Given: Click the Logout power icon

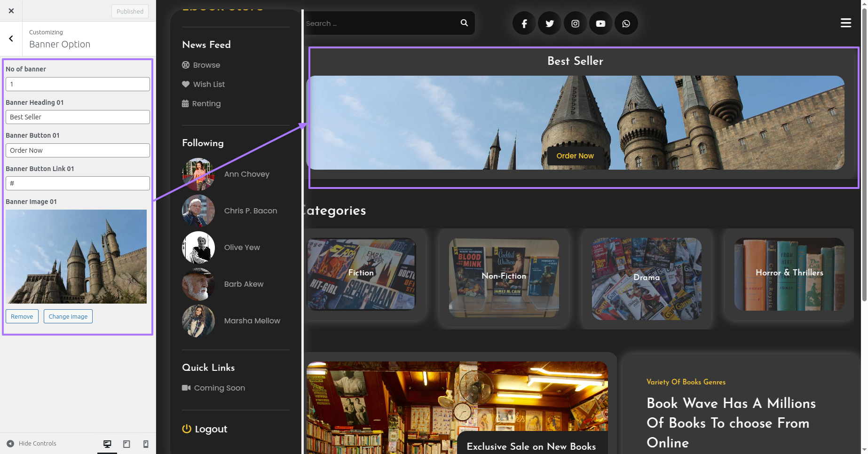Looking at the screenshot, I should (187, 429).
